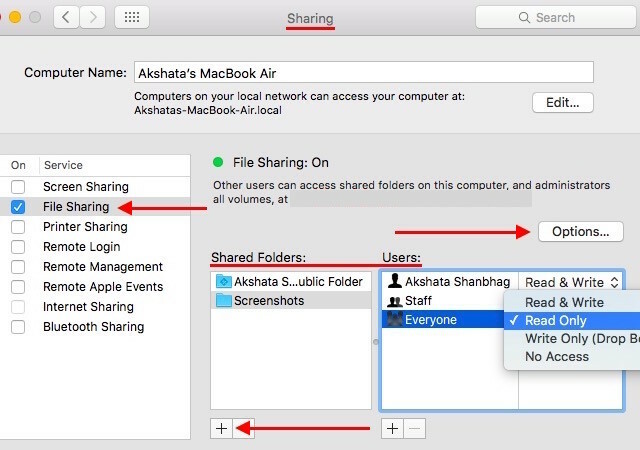Viewport: 640px width, 450px height.
Task: Click the Akshata Shanbhag user icon
Action: click(395, 281)
